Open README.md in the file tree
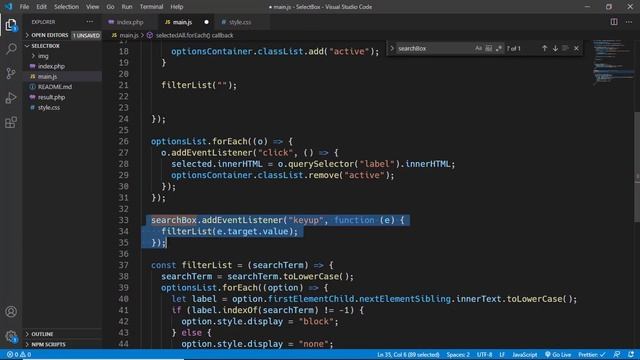 coord(55,87)
